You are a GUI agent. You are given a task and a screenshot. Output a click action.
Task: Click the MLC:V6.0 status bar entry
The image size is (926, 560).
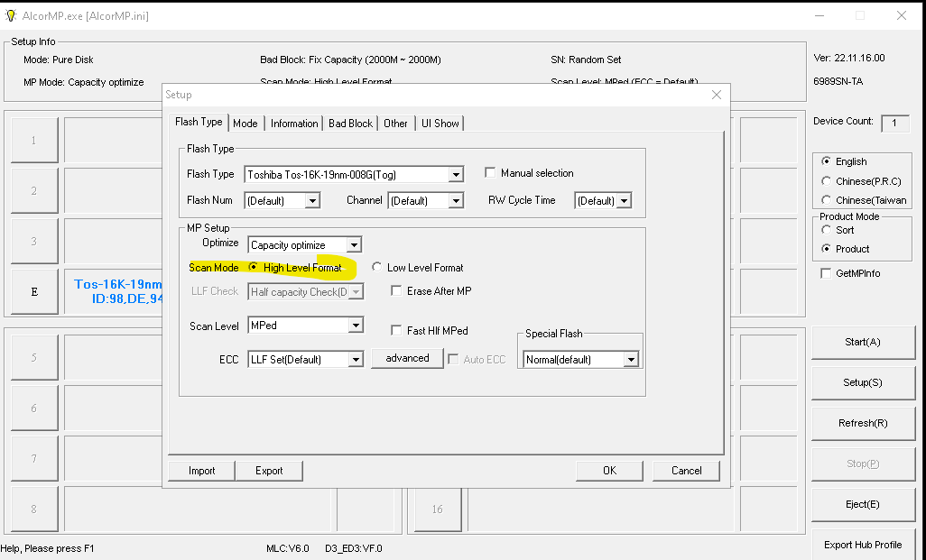pos(288,548)
